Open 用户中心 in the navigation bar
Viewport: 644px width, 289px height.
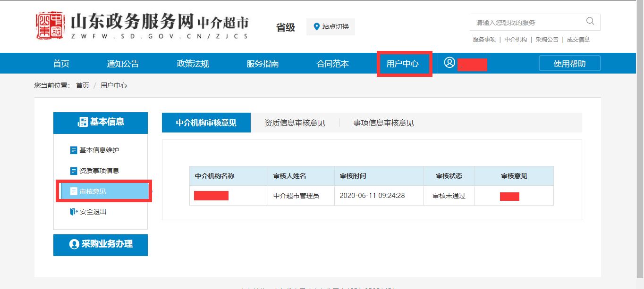click(402, 64)
